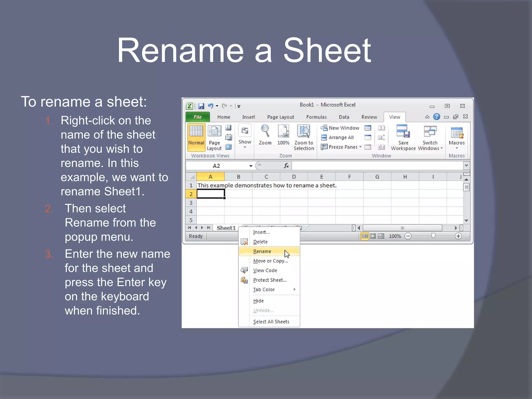The width and height of the screenshot is (532, 399).
Task: Expand Tab Color submenu
Action: pyautogui.click(x=269, y=289)
